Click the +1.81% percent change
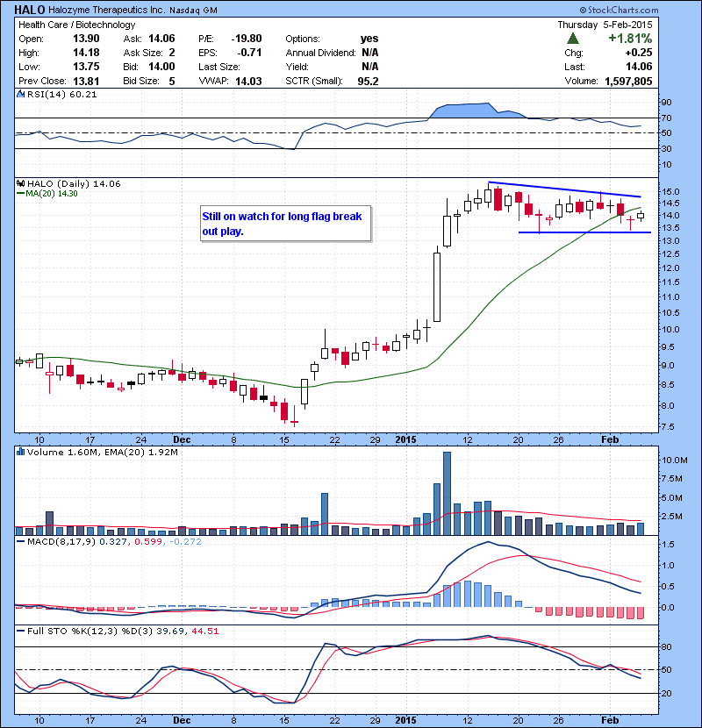Image resolution: width=702 pixels, height=728 pixels. coord(630,38)
